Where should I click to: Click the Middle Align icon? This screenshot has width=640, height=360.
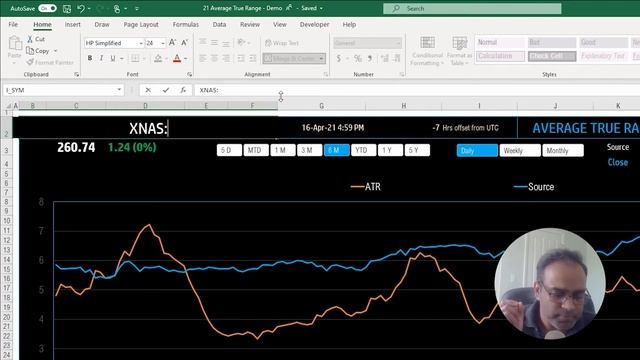click(x=214, y=42)
